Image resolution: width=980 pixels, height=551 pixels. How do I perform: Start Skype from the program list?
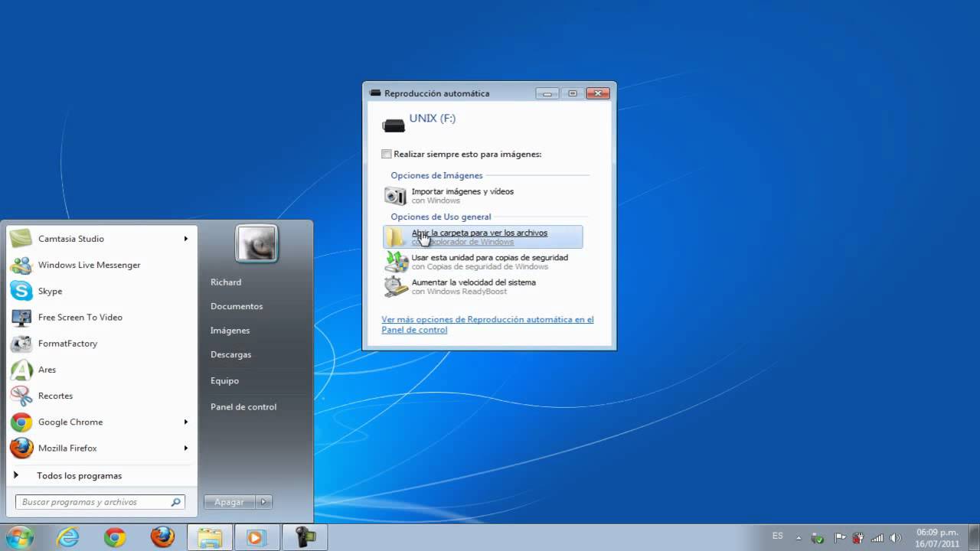(100, 291)
